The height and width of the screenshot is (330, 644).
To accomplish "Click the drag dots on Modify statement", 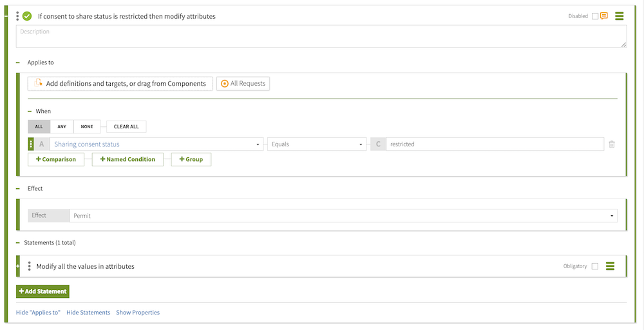I will coord(29,266).
